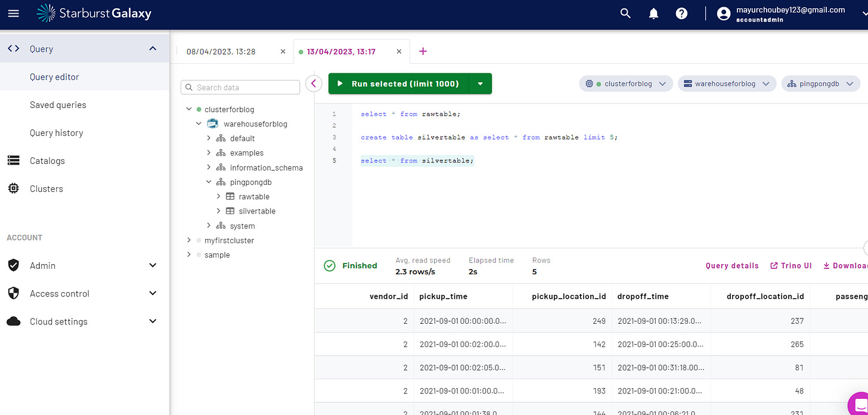Click the warehouseforblog catalog icon
Screen dimensions: 868x415
point(212,123)
